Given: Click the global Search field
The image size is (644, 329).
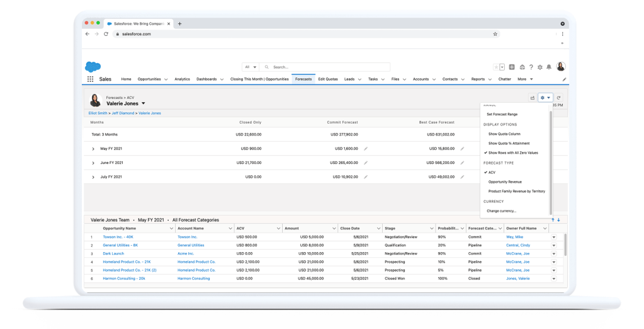Looking at the screenshot, I should click(x=324, y=67).
